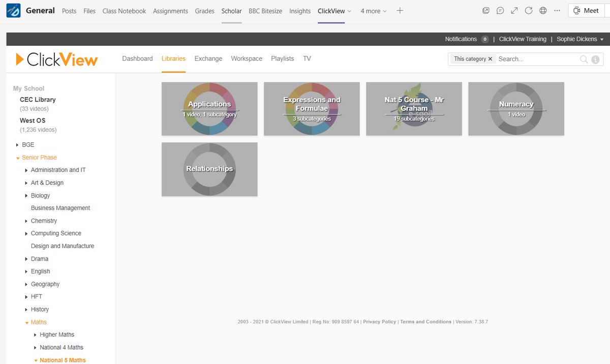The height and width of the screenshot is (364, 610).
Task: Expand Administration and IT subject
Action: click(26, 170)
